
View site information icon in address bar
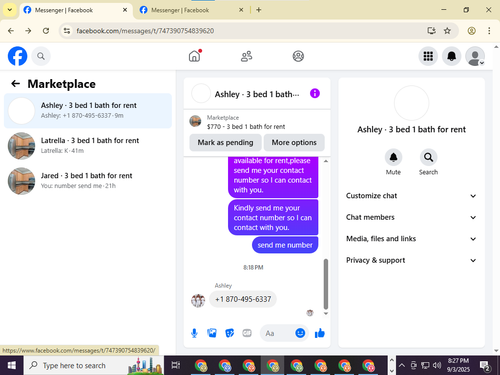(67, 31)
